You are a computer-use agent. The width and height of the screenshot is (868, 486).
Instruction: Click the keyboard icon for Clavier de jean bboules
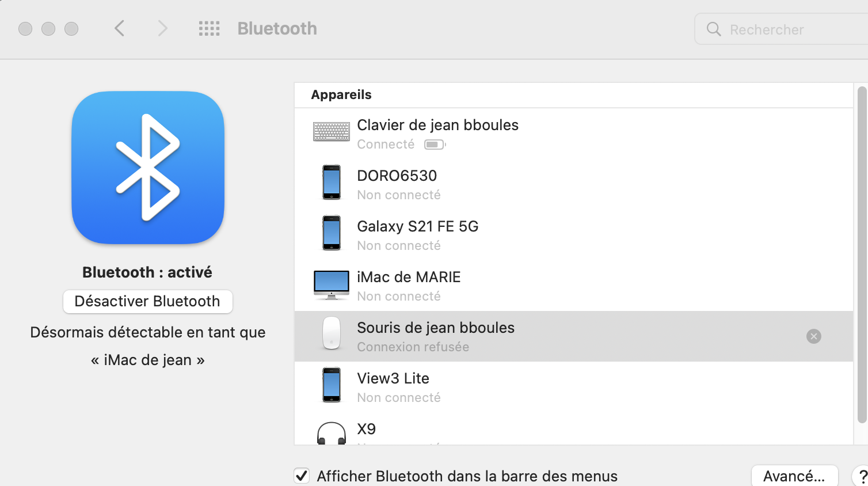(x=331, y=132)
